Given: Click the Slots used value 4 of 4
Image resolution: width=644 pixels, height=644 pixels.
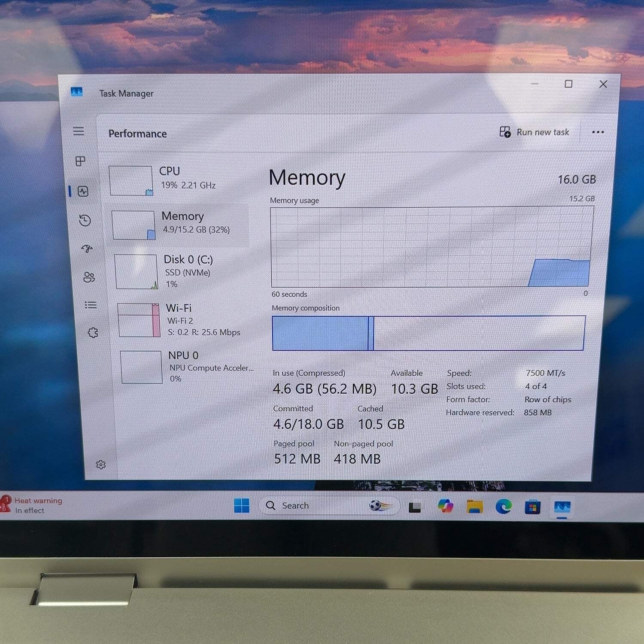Looking at the screenshot, I should 536,386.
